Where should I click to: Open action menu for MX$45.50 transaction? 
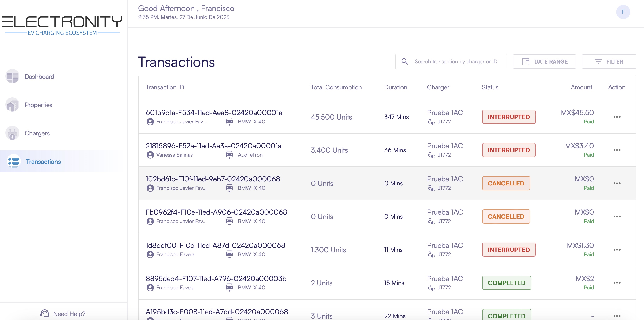617,117
